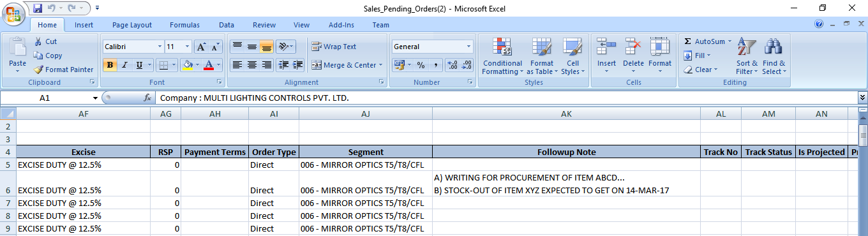Click the Sort & Filter icon
868x236 pixels.
coord(747,48)
